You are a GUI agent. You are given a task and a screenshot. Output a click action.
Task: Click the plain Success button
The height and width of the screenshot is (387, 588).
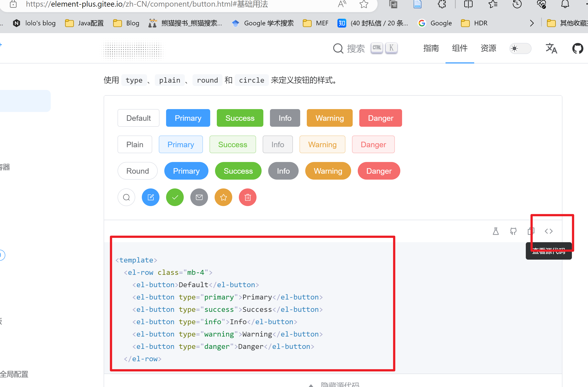coord(232,144)
